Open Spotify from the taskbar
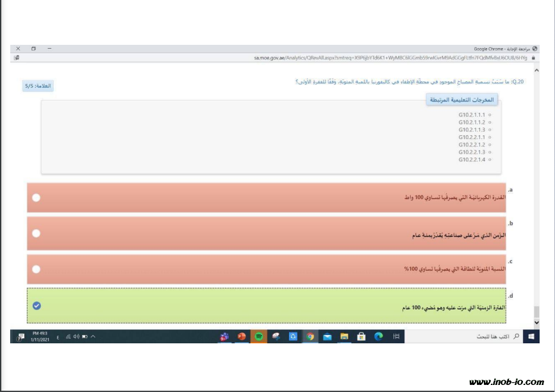The image size is (555, 392). coord(259,336)
